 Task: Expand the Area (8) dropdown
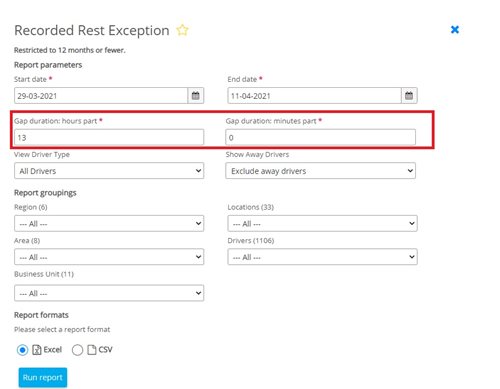coord(109,257)
